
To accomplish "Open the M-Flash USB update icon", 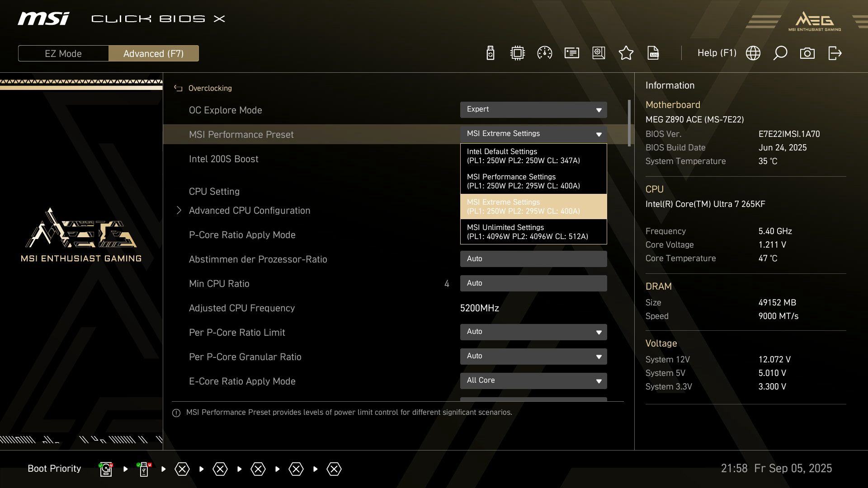I will [490, 53].
